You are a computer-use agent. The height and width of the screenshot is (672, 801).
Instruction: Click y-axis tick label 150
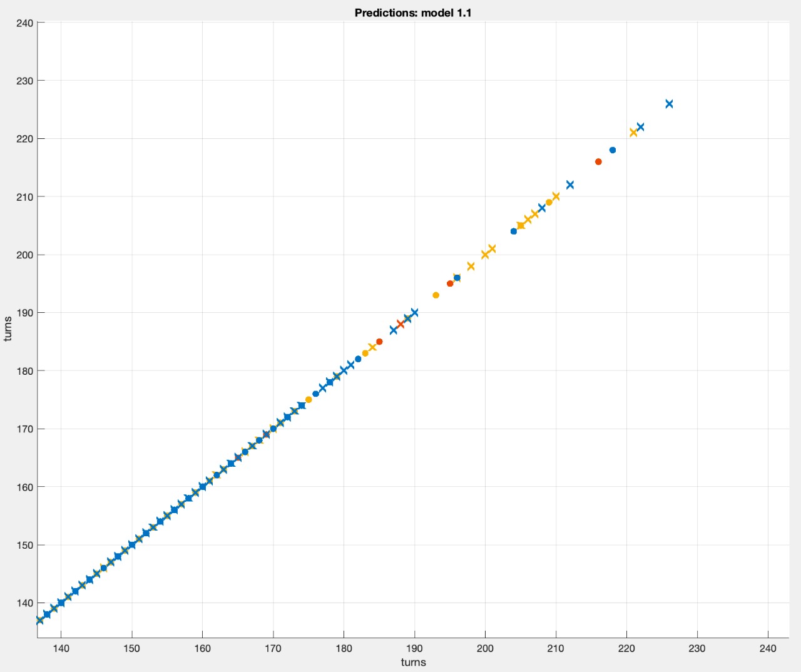coord(24,545)
